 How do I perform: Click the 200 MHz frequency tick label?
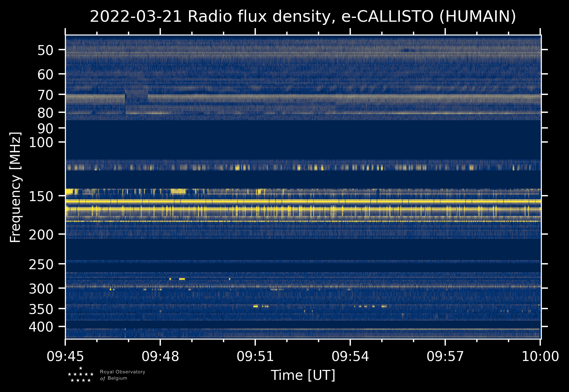tap(41, 235)
